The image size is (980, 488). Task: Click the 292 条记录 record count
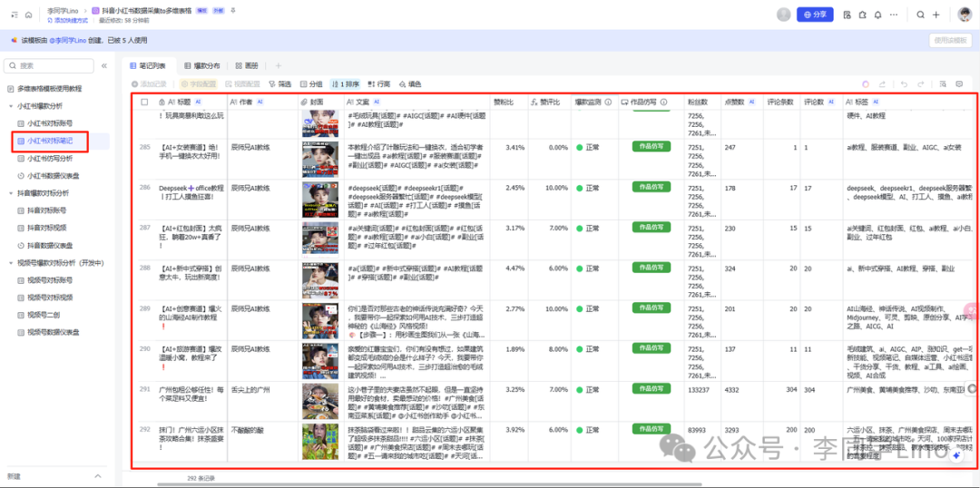(201, 477)
